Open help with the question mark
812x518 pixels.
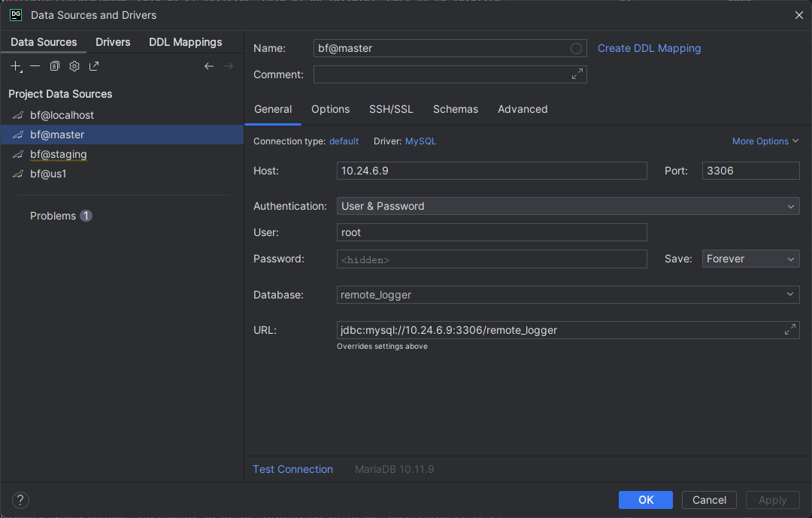(20, 500)
